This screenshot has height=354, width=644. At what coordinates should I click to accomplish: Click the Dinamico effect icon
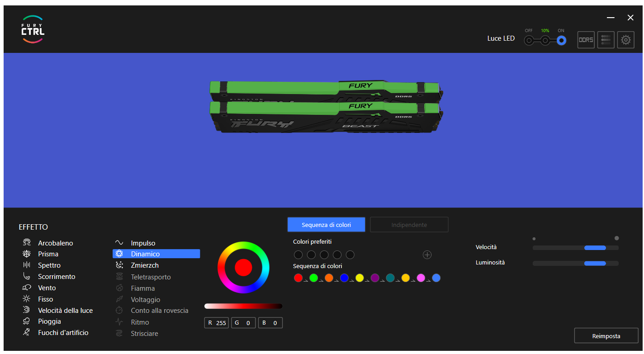119,254
